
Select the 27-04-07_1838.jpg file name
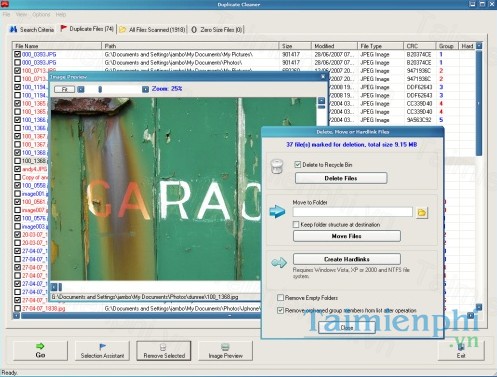click(x=44, y=308)
